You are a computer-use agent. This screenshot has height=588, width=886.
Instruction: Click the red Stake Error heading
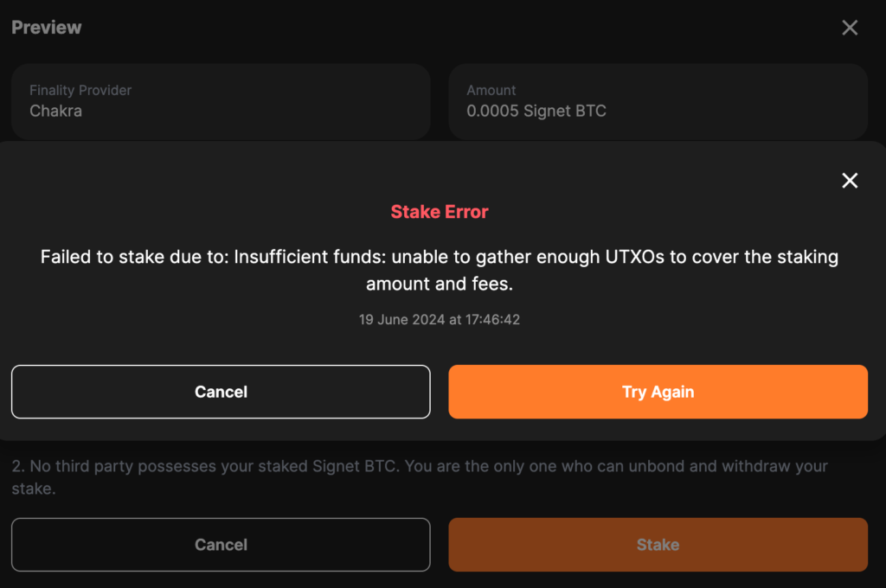click(x=440, y=212)
